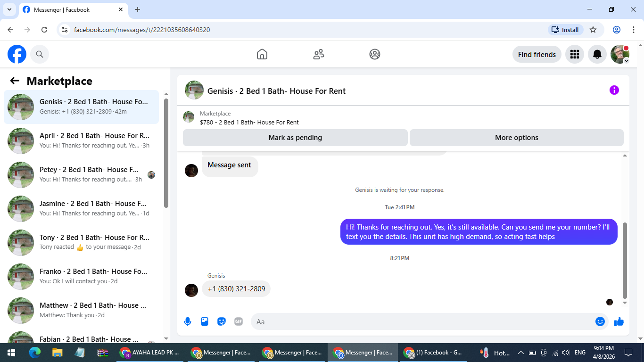The image size is (644, 362).
Task: Click the chat scroll down arrow
Action: 625,303
